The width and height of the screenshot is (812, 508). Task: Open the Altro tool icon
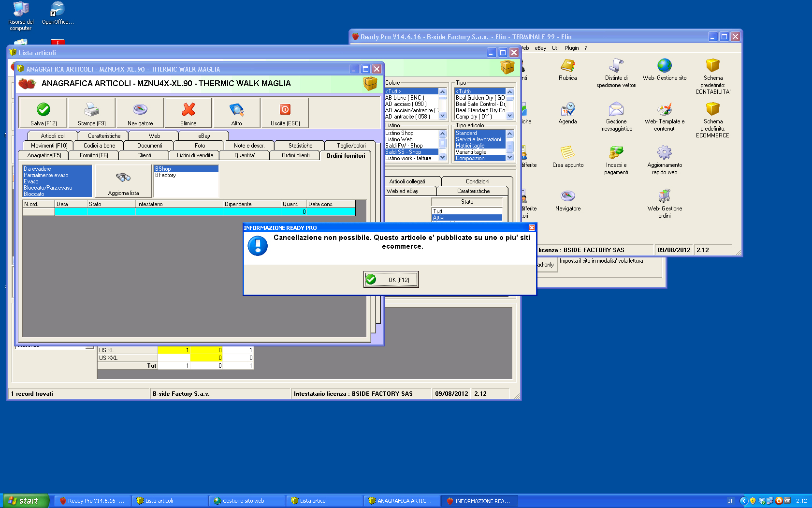[237, 109]
